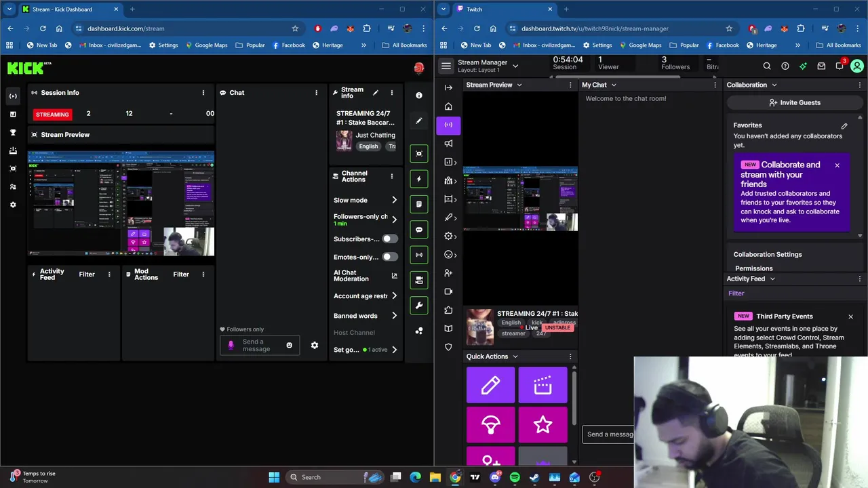
Task: Toggle Kick stream preview widget icon in right sidebar
Action: [x=419, y=153]
